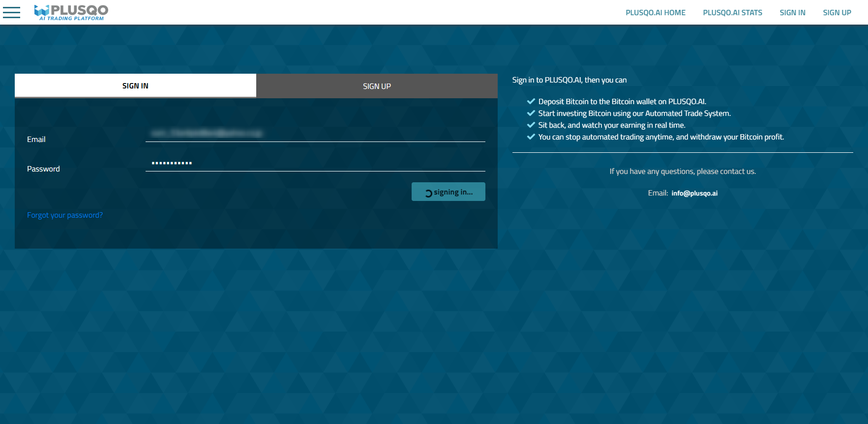Click checkmark icon beside 'Start investing Bitcoin'
868x424 pixels.
click(x=531, y=113)
